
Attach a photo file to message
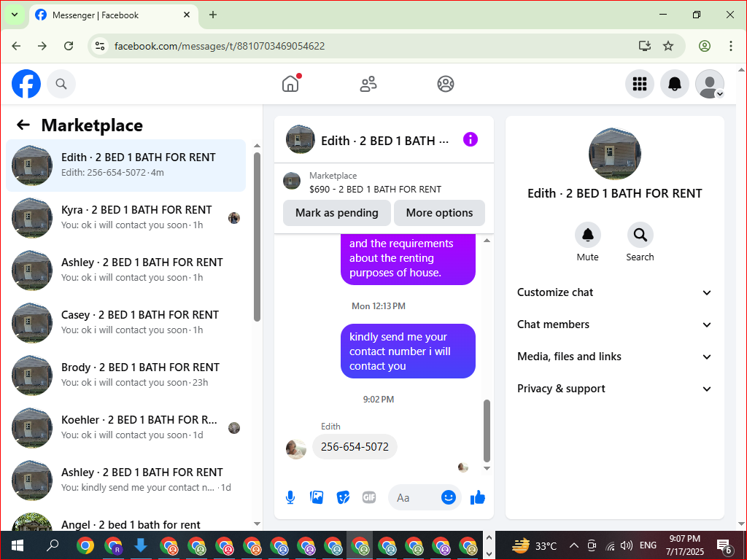pos(317,497)
